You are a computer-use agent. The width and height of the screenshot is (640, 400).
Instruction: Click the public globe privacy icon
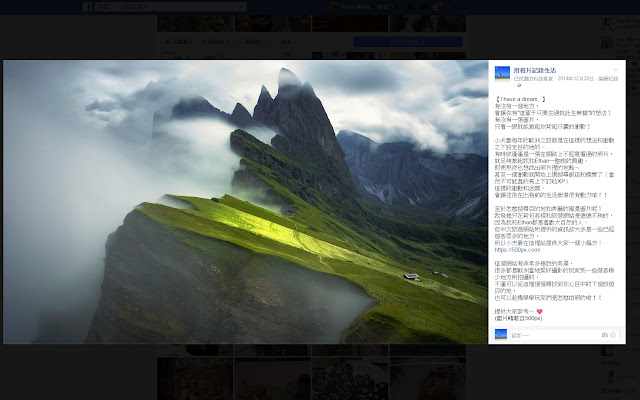(519, 85)
